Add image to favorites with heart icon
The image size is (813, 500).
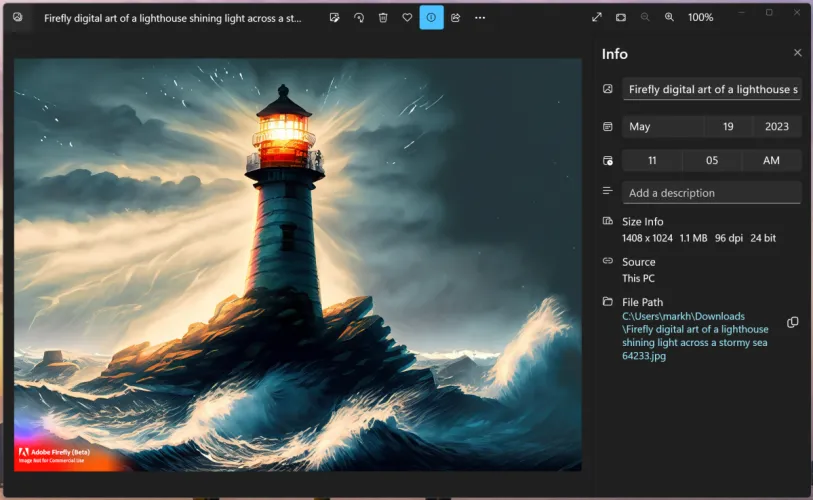(407, 18)
